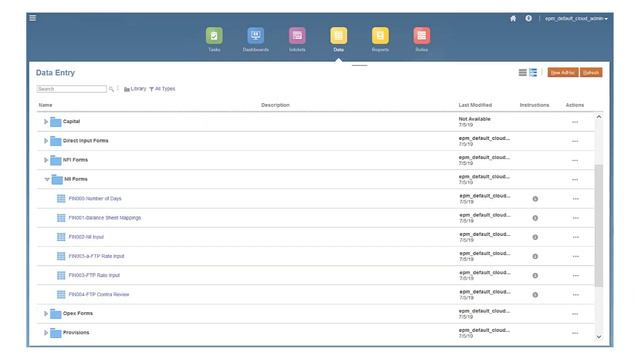Click the orange button left of Refresh

click(x=563, y=73)
